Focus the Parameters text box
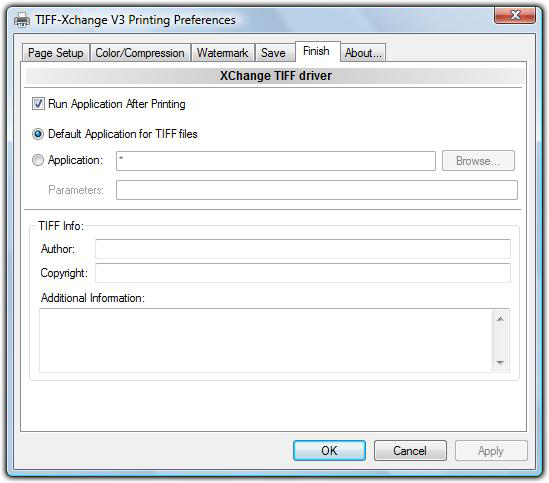The image size is (549, 483). tap(317, 190)
